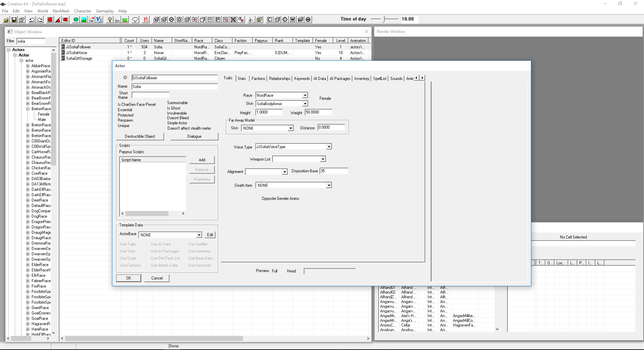Click the Dialogue button
644x350 pixels.
[x=194, y=136]
